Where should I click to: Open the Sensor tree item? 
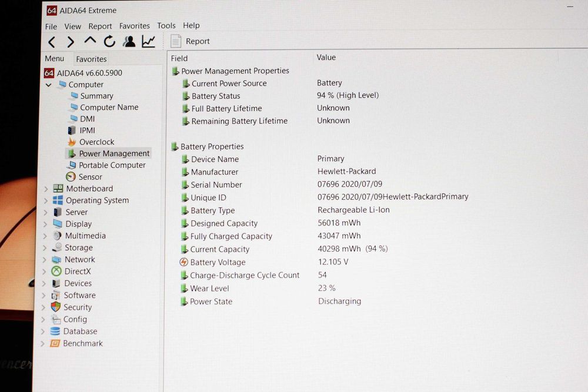[x=84, y=177]
